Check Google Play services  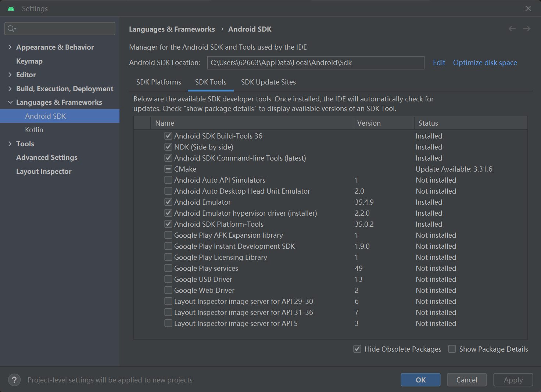click(168, 268)
